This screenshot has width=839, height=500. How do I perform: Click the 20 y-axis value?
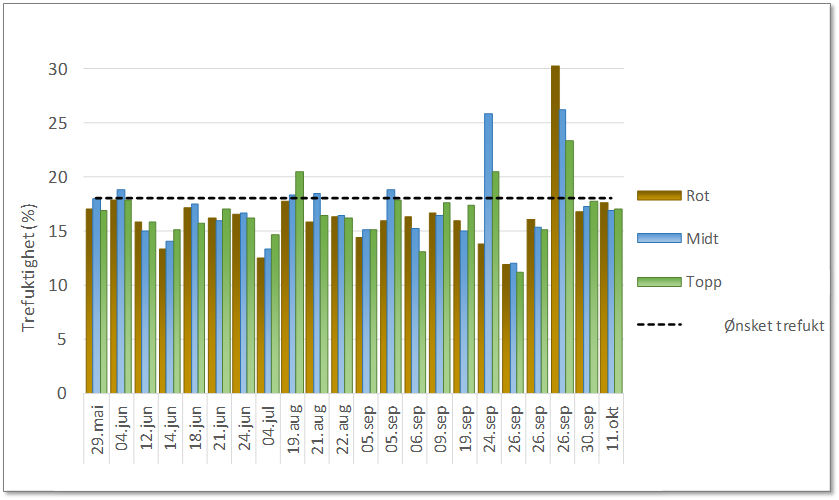tap(58, 177)
